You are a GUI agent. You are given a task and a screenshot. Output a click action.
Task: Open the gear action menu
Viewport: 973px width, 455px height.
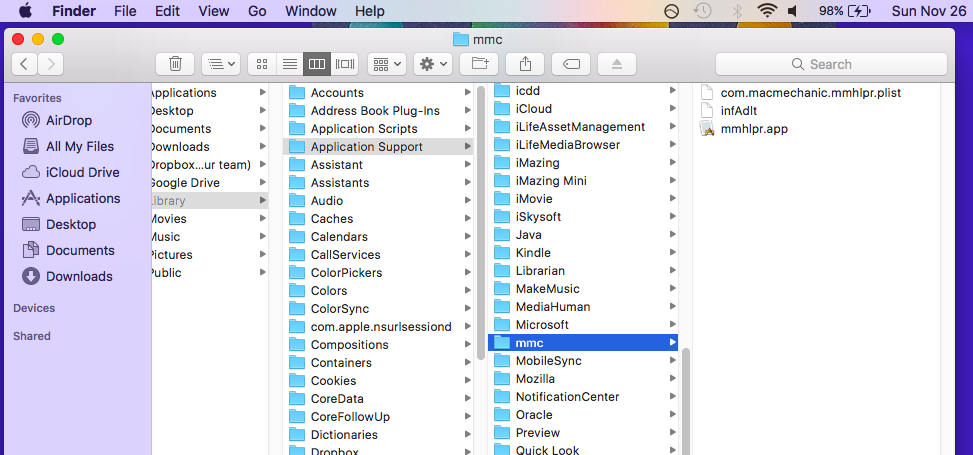[433, 64]
